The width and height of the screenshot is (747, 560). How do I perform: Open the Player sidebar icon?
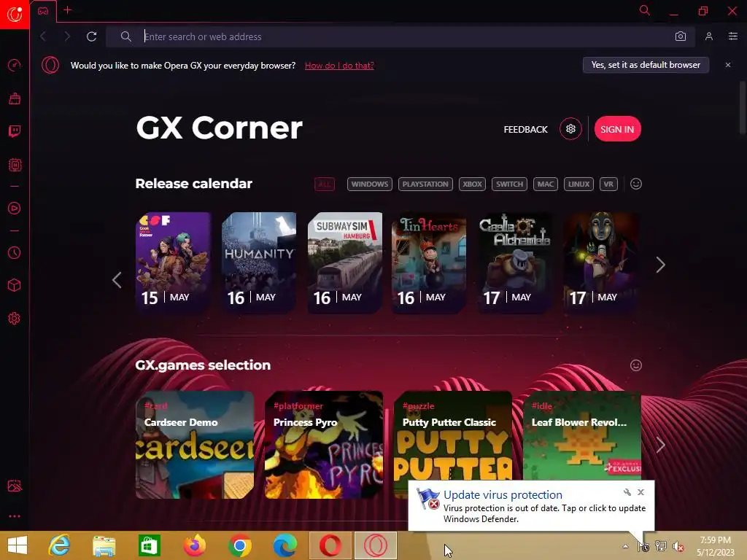[x=15, y=208]
